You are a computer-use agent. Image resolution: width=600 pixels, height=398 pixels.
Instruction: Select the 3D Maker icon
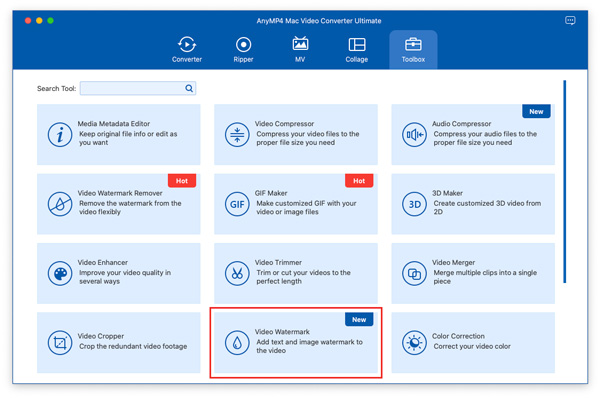414,204
